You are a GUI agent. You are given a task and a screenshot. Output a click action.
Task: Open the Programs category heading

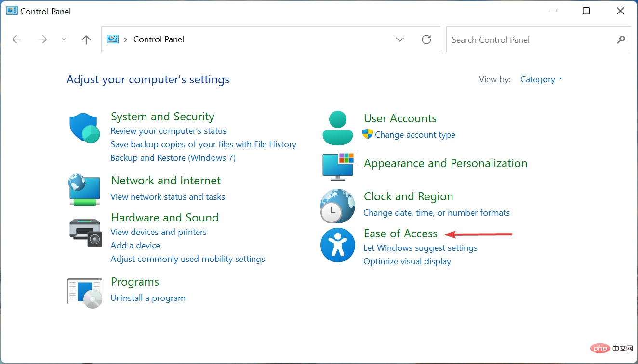tap(135, 282)
